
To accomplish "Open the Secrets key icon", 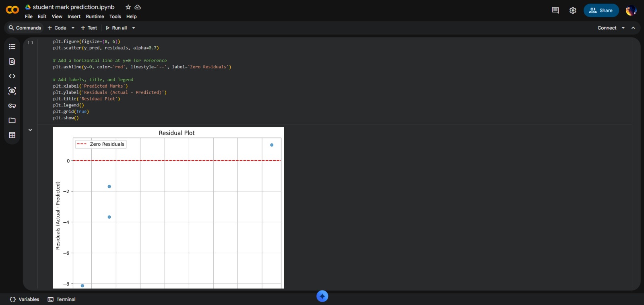I will 12,106.
